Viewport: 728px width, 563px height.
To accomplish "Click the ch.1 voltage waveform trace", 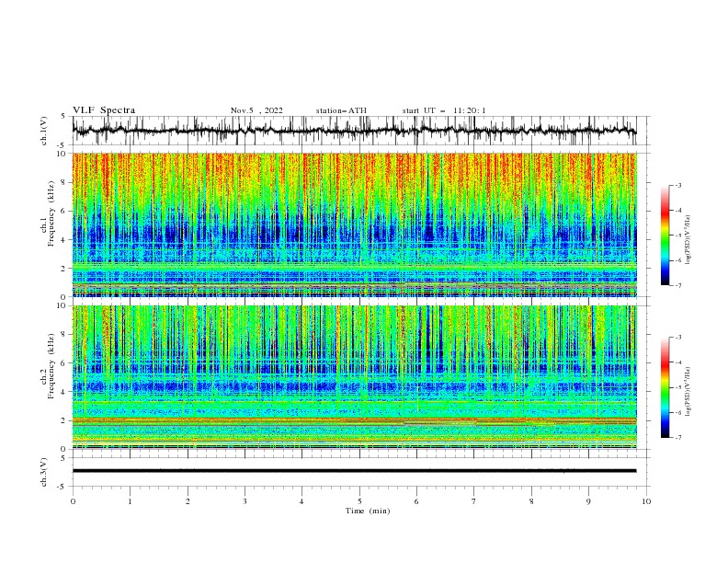I will [354, 131].
